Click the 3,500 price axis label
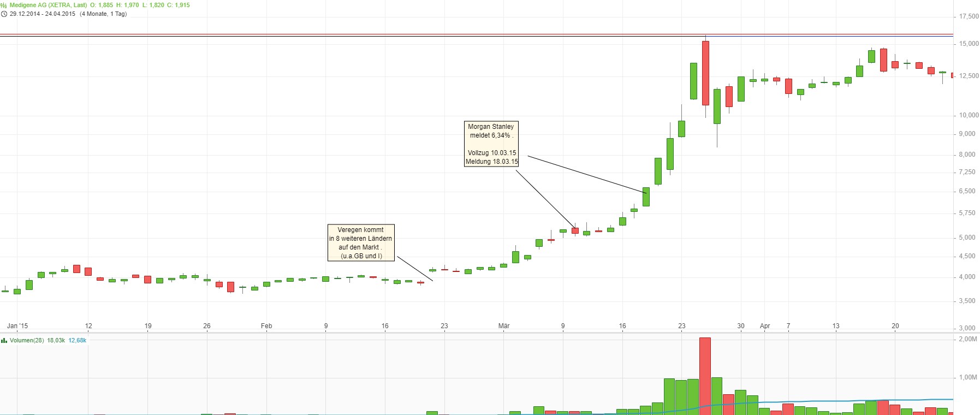980x415 pixels. tap(967, 301)
